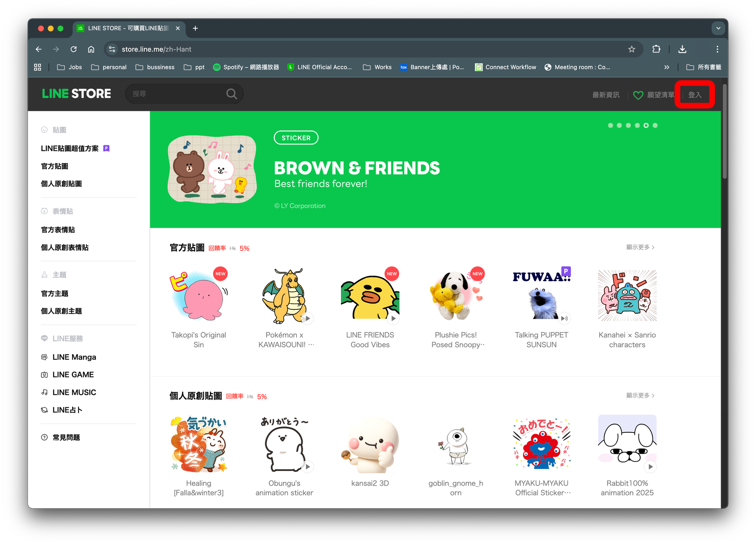Open the 所有書籤 all bookmarks folder

tap(704, 67)
